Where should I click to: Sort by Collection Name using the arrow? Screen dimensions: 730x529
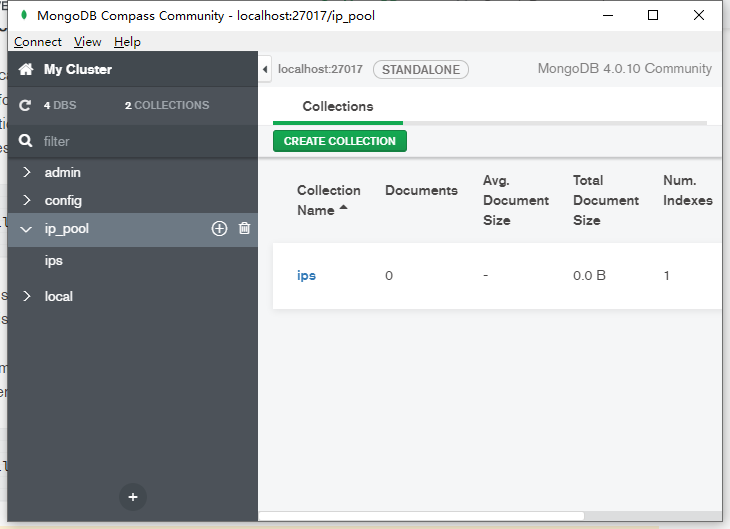pos(344,208)
